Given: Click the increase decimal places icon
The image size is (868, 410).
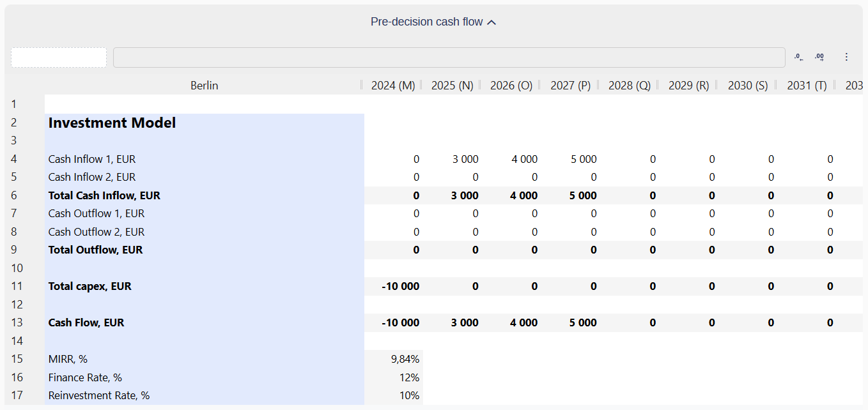Looking at the screenshot, I should click(819, 57).
